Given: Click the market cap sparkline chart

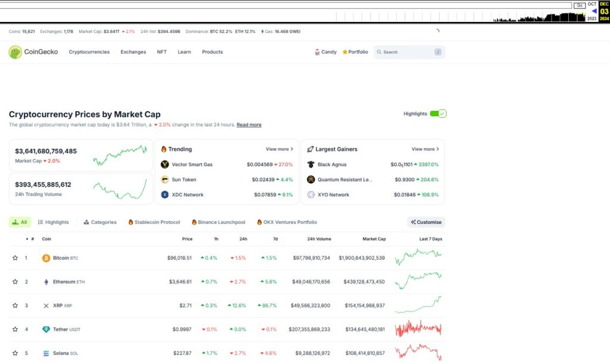Looking at the screenshot, I should point(120,155).
